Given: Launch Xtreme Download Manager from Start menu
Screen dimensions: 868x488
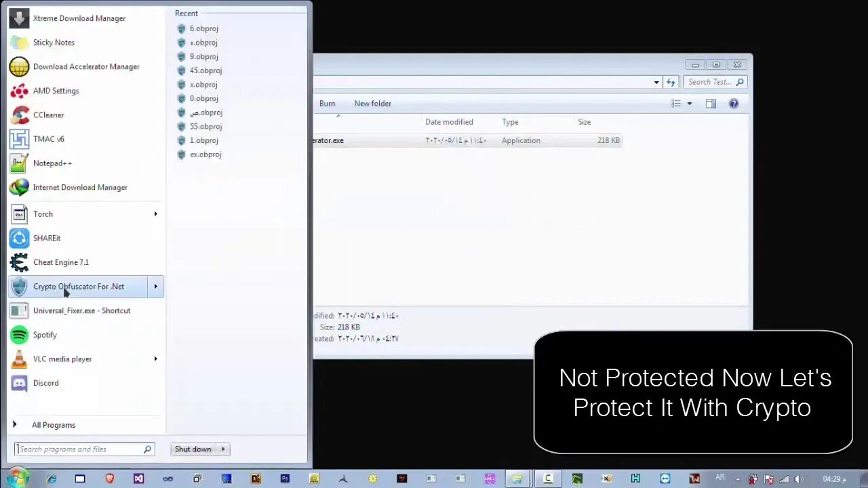Looking at the screenshot, I should tap(85, 18).
